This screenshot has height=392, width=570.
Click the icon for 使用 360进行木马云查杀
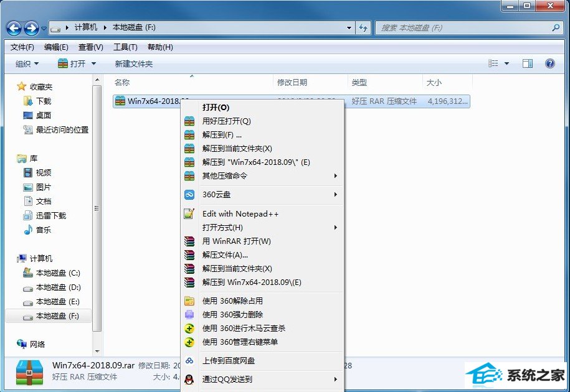(x=189, y=329)
